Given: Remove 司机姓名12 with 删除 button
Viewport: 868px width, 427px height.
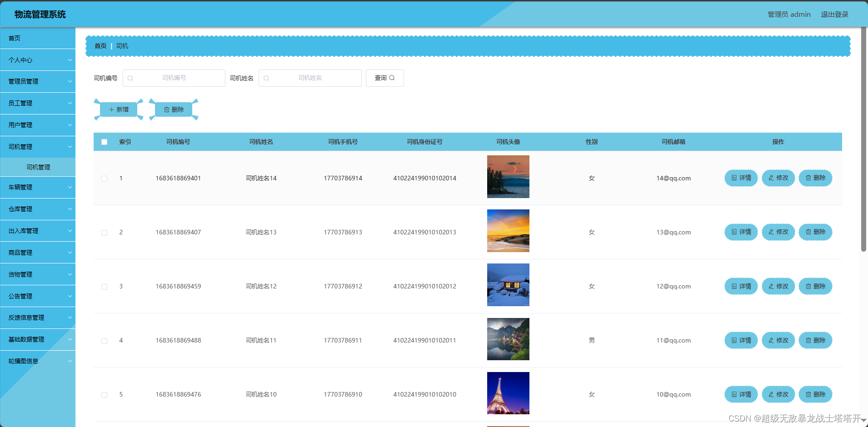Looking at the screenshot, I should pos(815,286).
